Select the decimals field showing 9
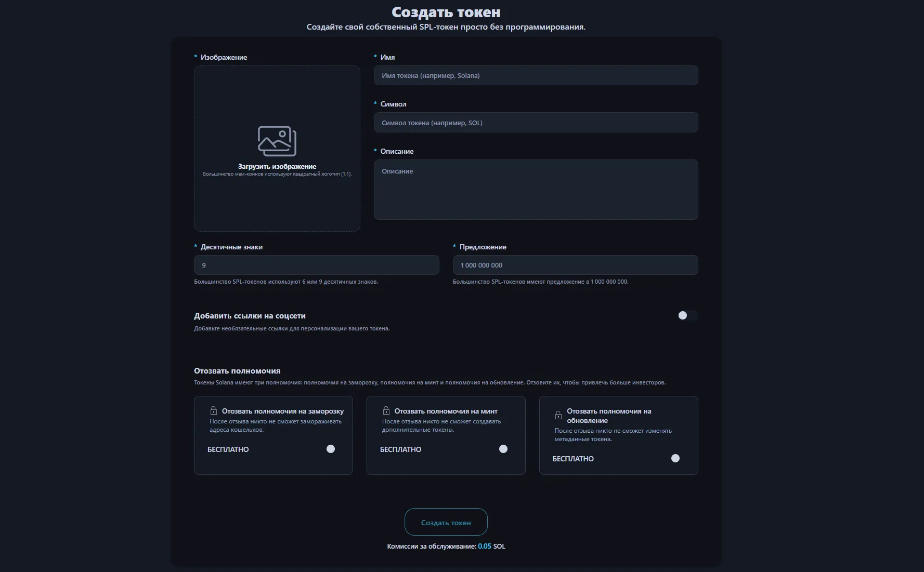Image resolution: width=924 pixels, height=572 pixels. tap(316, 265)
